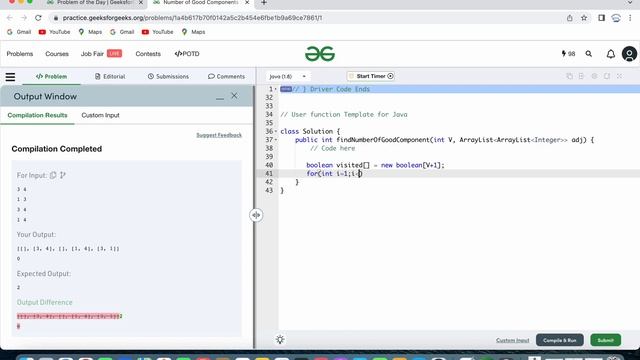Open editor settings gear icon
The image size is (640, 360).
coord(594,76)
